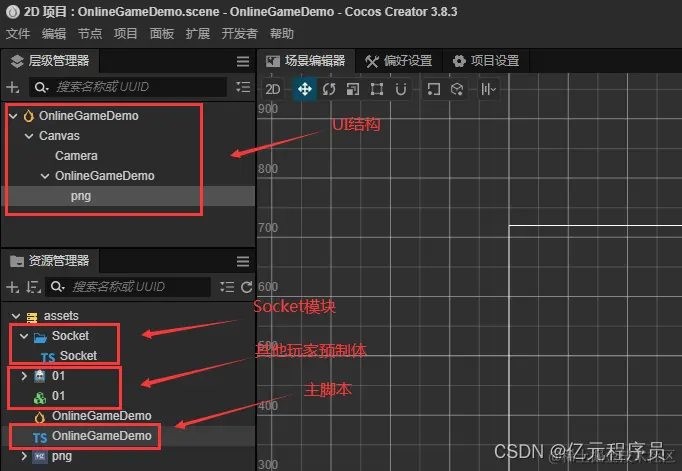The height and width of the screenshot is (471, 682).
Task: Click the asset search type magnifier dropdown
Action: pos(57,287)
